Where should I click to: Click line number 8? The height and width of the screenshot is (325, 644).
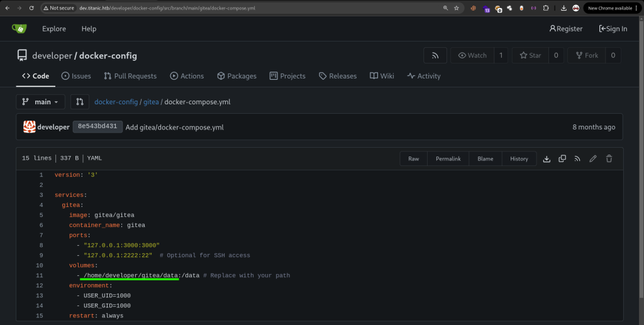tap(41, 245)
